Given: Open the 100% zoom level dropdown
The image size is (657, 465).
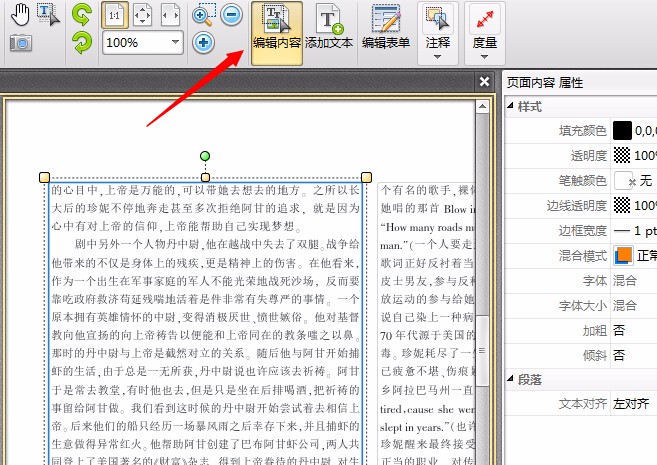Looking at the screenshot, I should [176, 42].
